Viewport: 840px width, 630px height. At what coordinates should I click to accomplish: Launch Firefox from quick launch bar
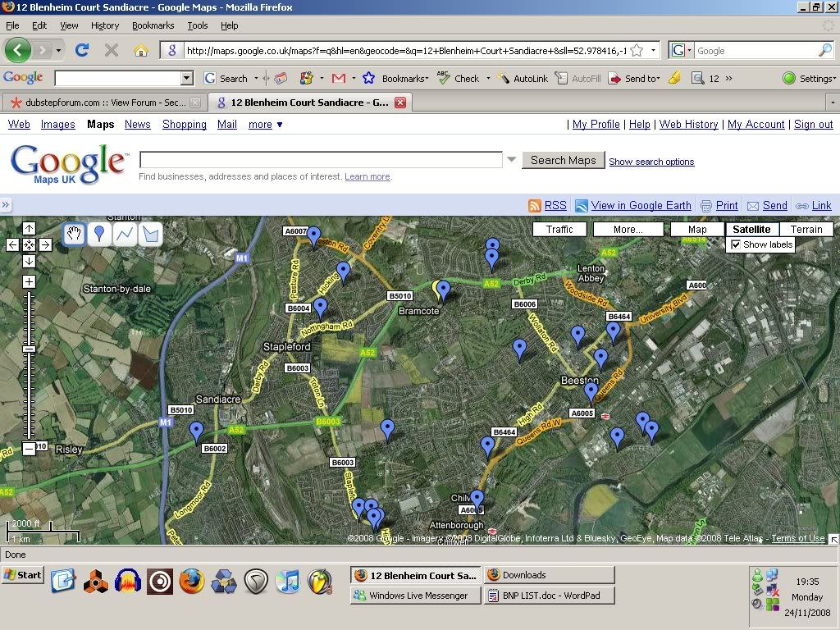[192, 582]
